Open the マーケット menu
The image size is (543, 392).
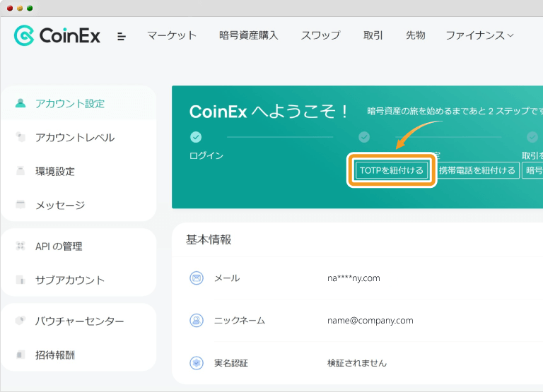(x=172, y=35)
